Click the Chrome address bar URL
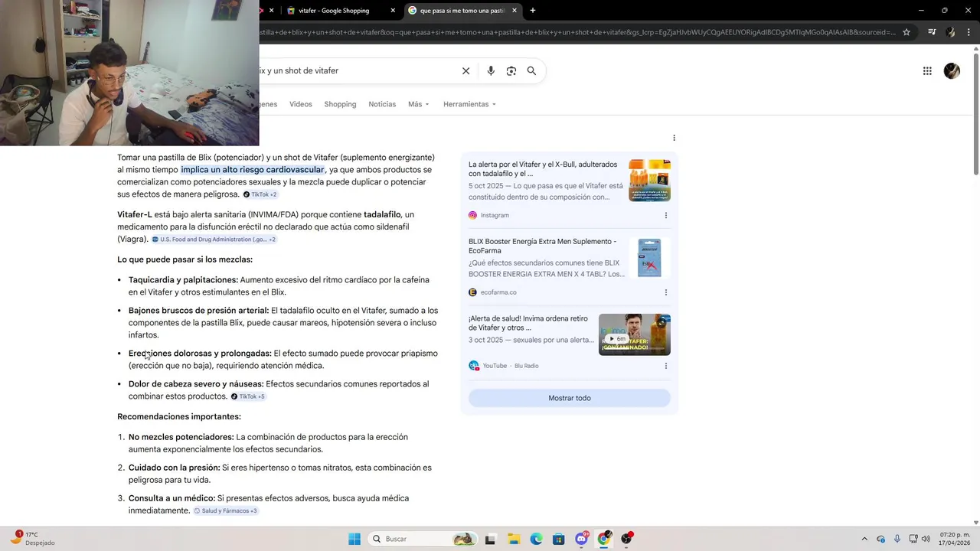The width and height of the screenshot is (980, 551). (x=577, y=32)
